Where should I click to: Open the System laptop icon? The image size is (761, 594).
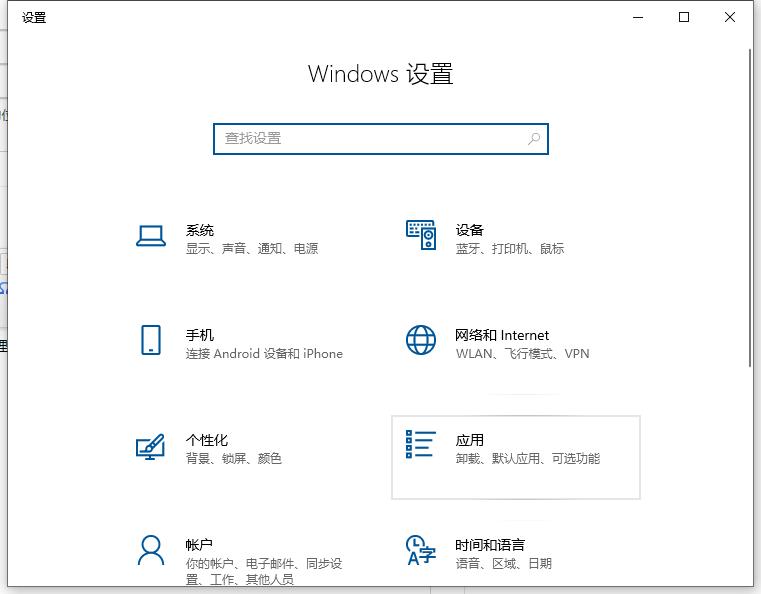click(x=151, y=236)
